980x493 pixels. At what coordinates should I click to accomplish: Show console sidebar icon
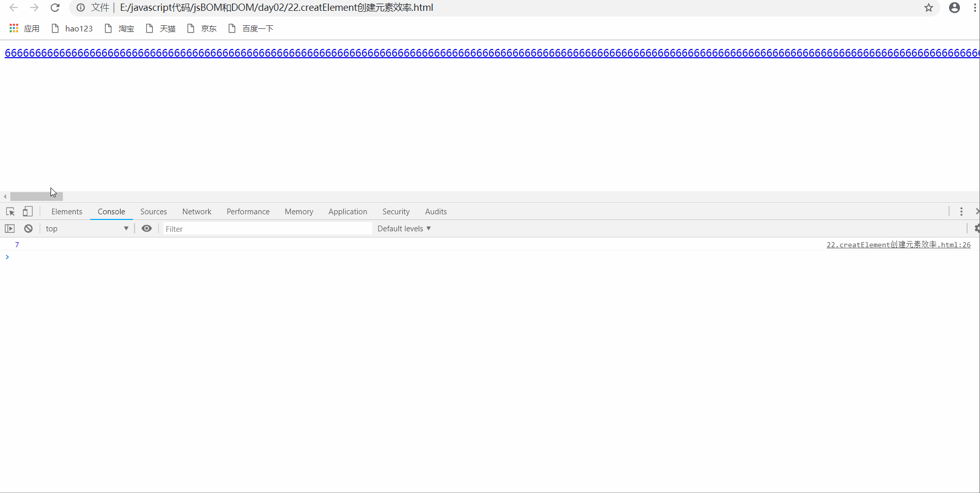10,229
